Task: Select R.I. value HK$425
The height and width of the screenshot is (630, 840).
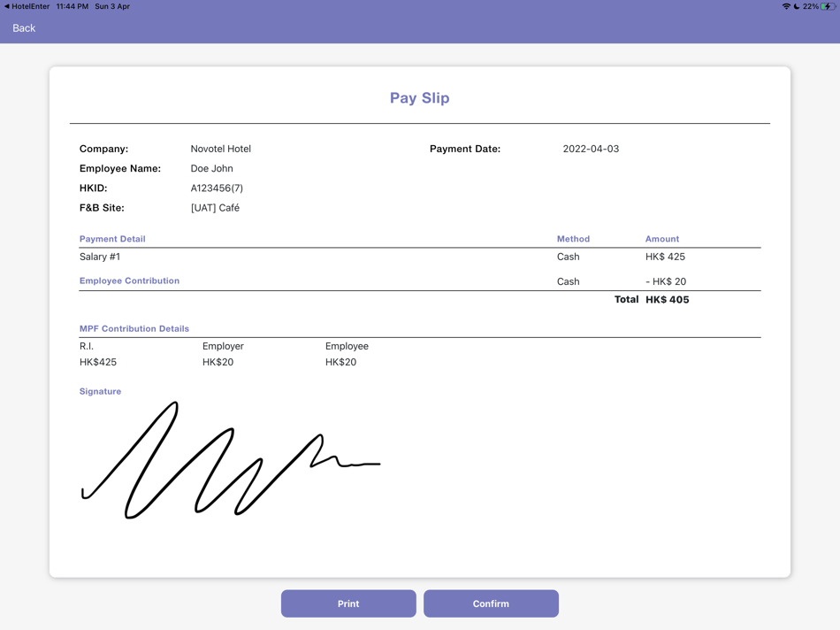Action: pos(98,362)
